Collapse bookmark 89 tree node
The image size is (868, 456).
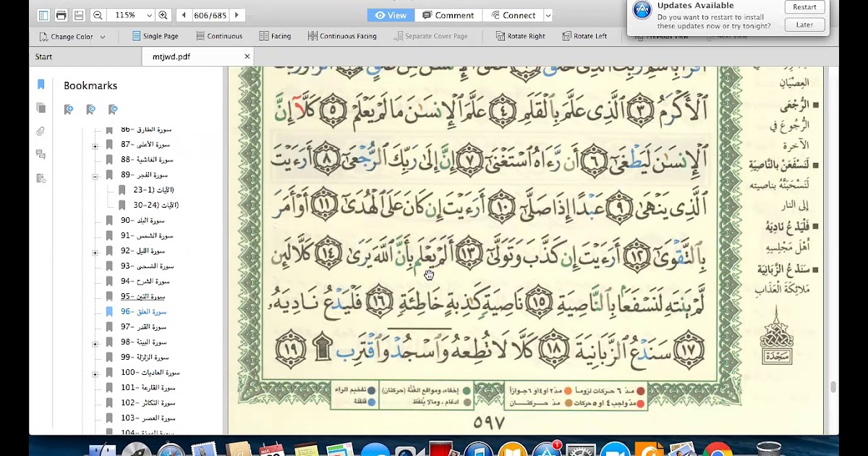click(95, 176)
